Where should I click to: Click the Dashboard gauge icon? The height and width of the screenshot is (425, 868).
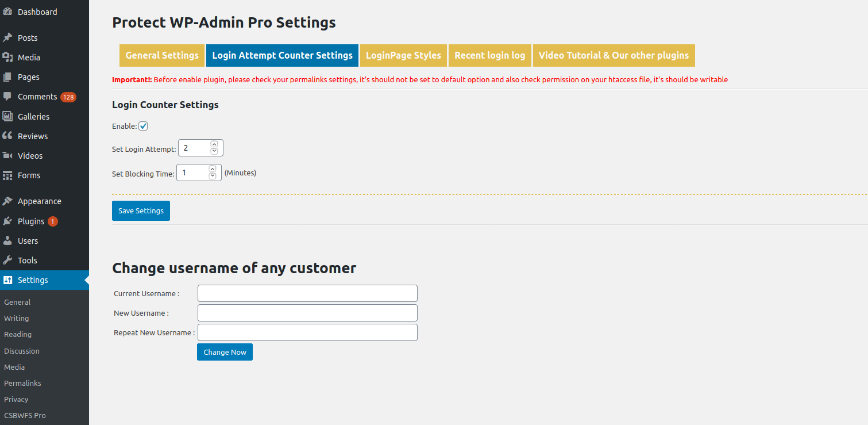pyautogui.click(x=7, y=12)
